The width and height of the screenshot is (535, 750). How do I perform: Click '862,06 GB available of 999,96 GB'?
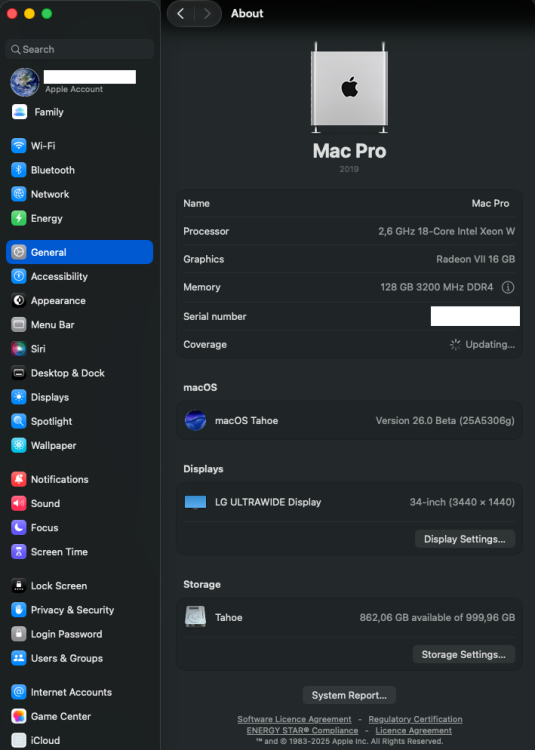tap(437, 617)
